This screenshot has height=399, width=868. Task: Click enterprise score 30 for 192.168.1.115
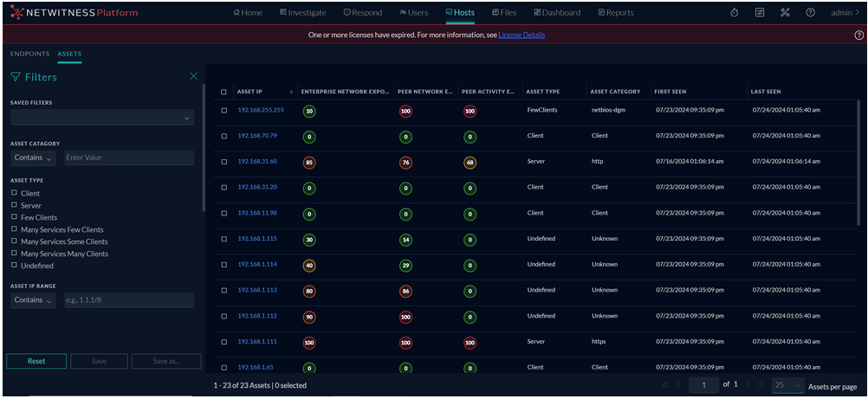tap(309, 240)
